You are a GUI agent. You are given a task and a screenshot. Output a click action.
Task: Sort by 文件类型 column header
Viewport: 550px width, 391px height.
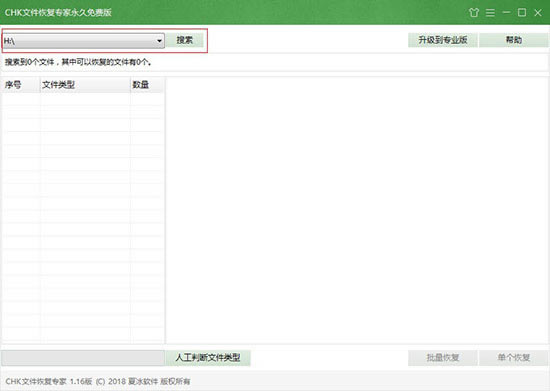tap(85, 85)
